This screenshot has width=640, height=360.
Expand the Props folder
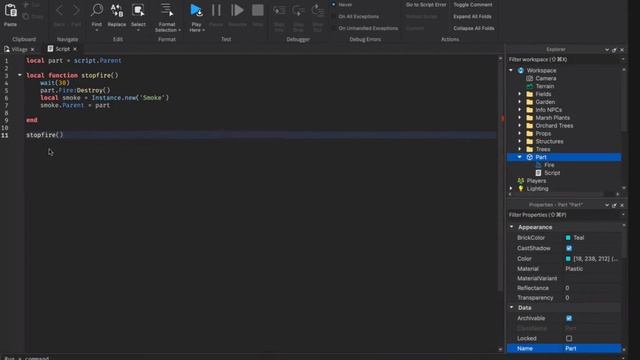(520, 133)
